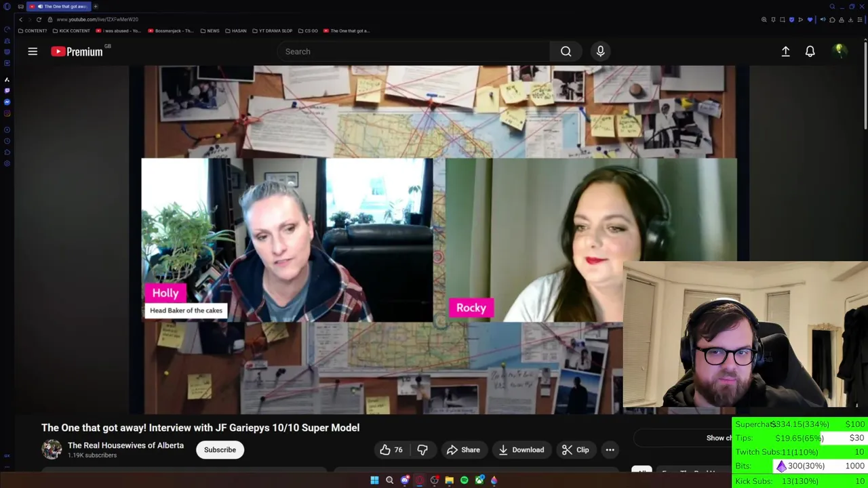Add page to bookmarks with heart icon
This screenshot has height=488, width=868.
click(810, 20)
